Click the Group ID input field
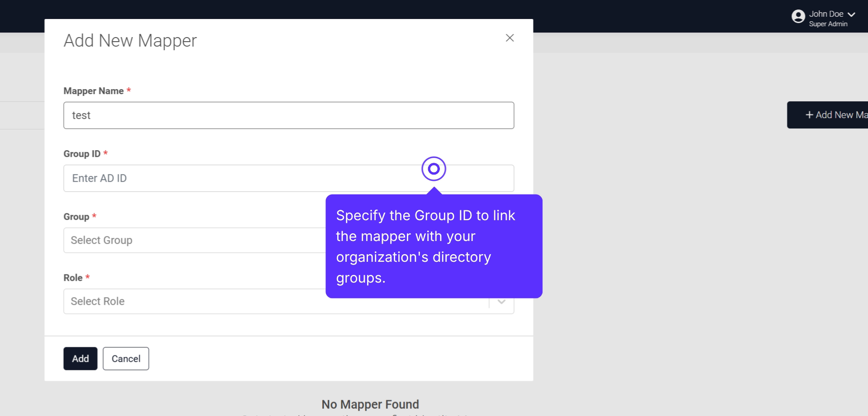Viewport: 868px width, 416px height. coord(226,178)
